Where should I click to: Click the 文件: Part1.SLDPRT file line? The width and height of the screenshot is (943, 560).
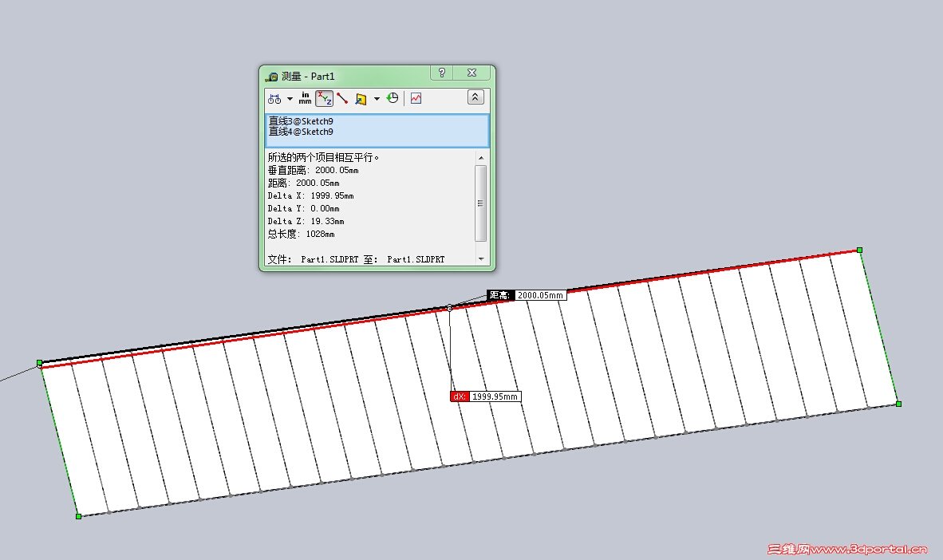[x=356, y=259]
